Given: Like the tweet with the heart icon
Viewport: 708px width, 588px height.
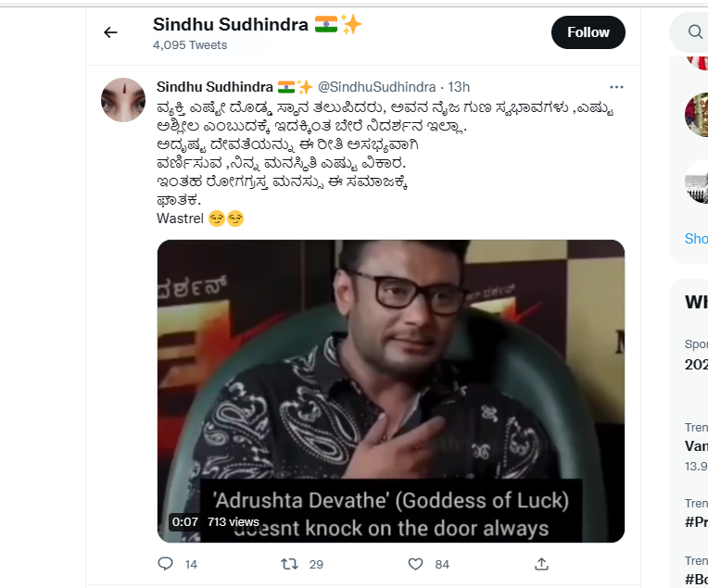Looking at the screenshot, I should [x=415, y=564].
